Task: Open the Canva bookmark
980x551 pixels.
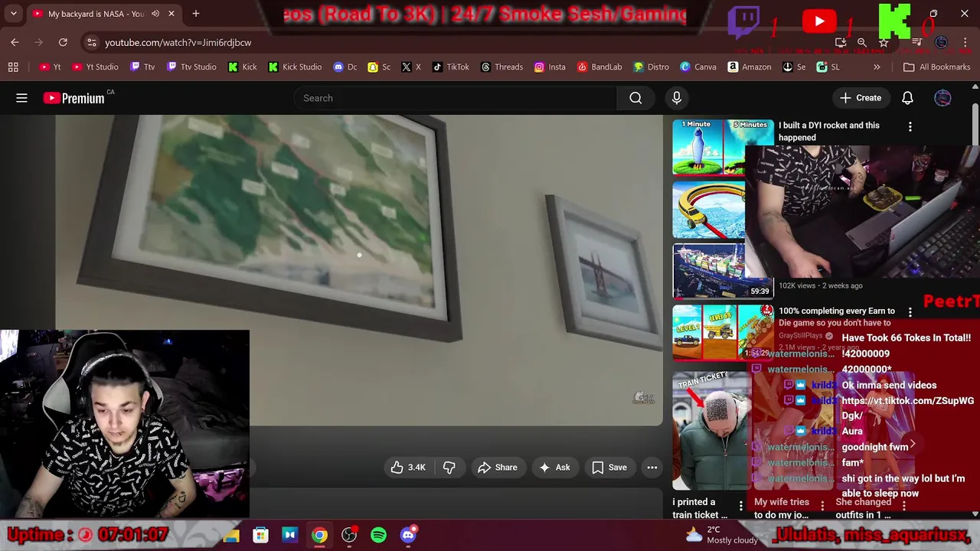Action: pyautogui.click(x=697, y=67)
